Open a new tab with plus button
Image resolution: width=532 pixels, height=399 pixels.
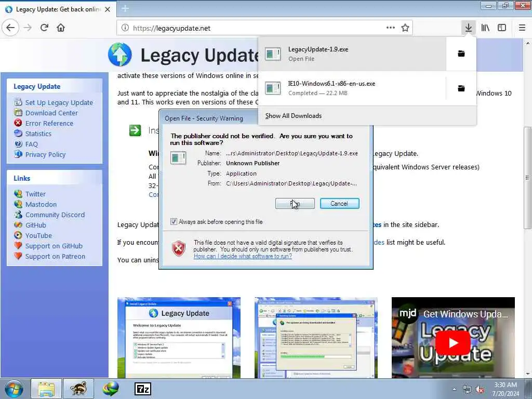pyautogui.click(x=125, y=9)
